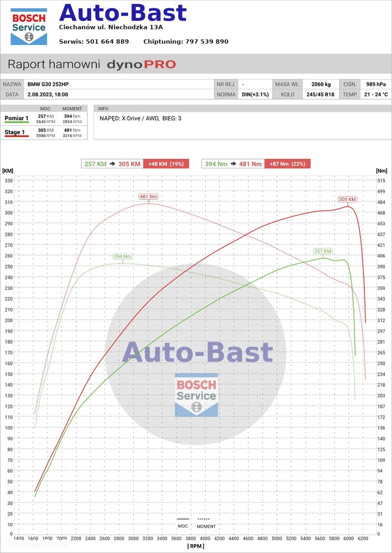Click the Chiptuning phone number 797 539 890
The width and height of the screenshot is (392, 553).
click(x=207, y=42)
